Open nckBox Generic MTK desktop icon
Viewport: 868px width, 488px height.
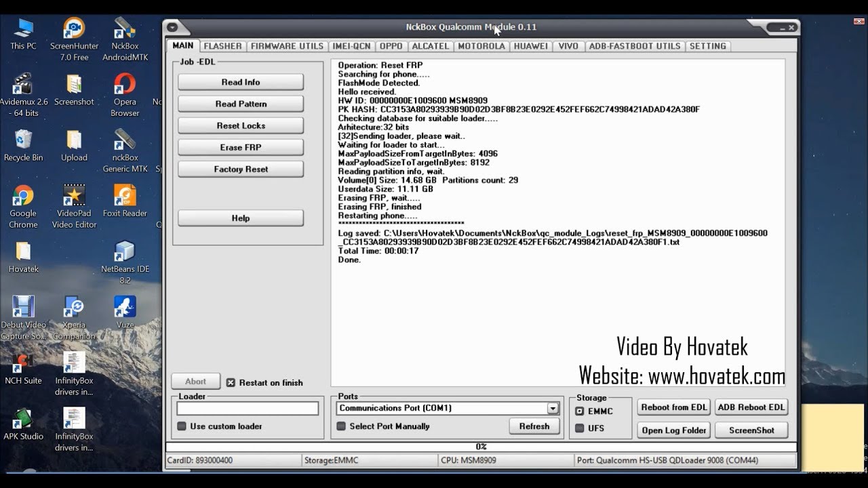coord(125,150)
